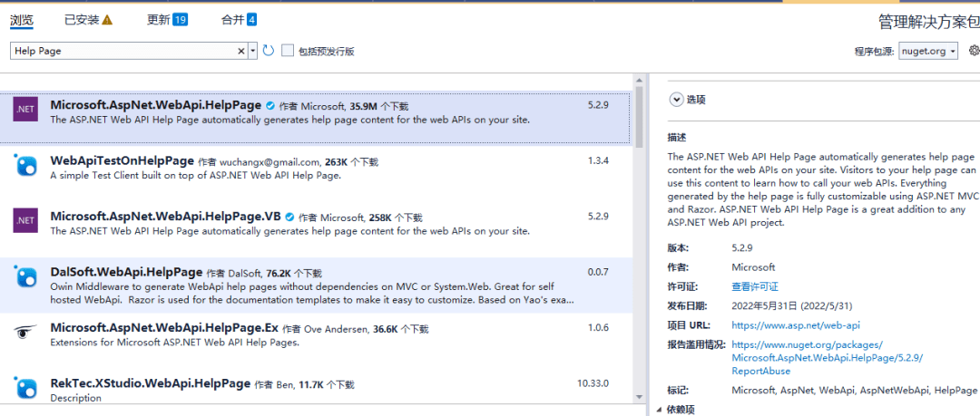Click the 描述 heading in details

coord(677,138)
